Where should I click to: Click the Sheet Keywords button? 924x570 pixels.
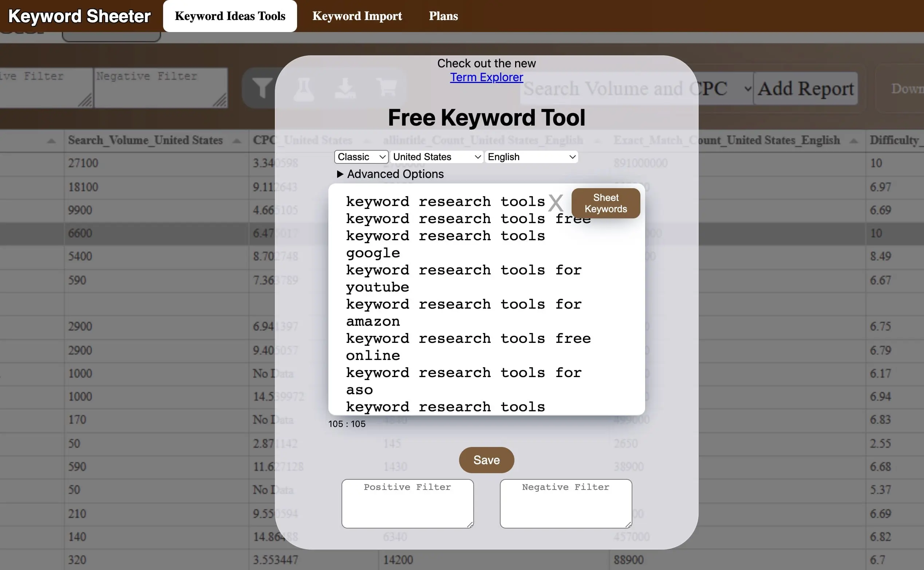pyautogui.click(x=605, y=202)
